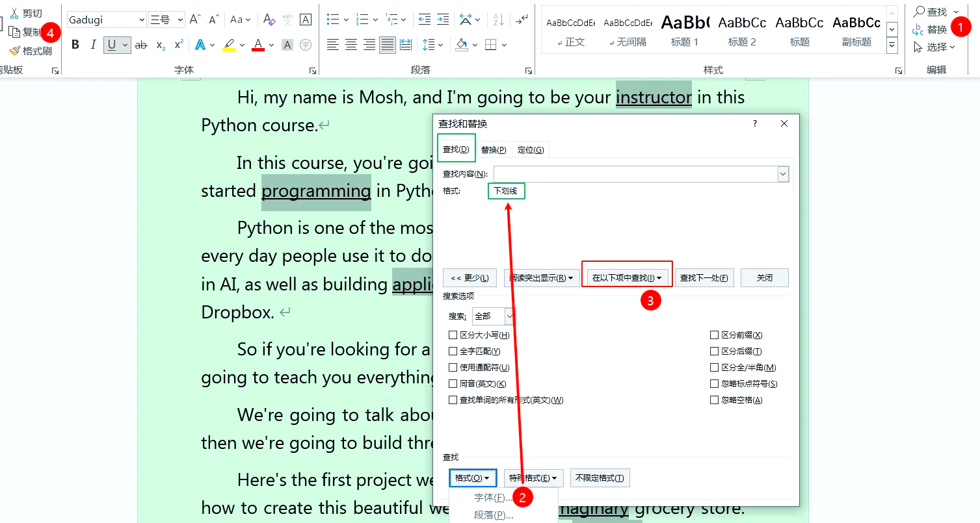980x523 pixels.
Task: Click the Format Painter (格式刷) icon
Action: pos(15,51)
